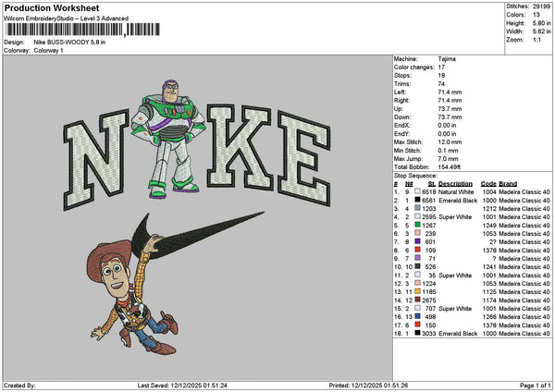Screen dimensions: 555x392
Task: Click the Stops value 18
Action: (x=441, y=76)
